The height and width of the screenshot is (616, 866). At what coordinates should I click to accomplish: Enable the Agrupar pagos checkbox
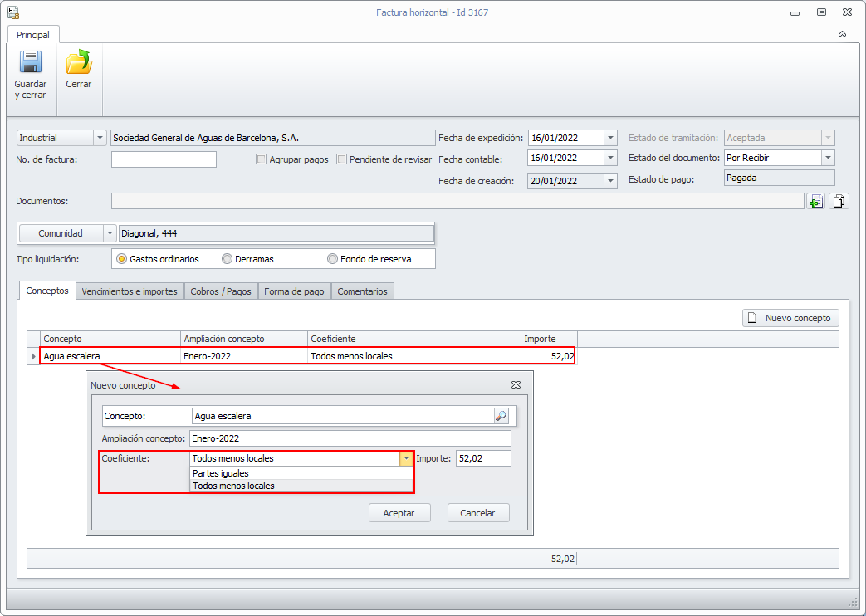coord(261,159)
